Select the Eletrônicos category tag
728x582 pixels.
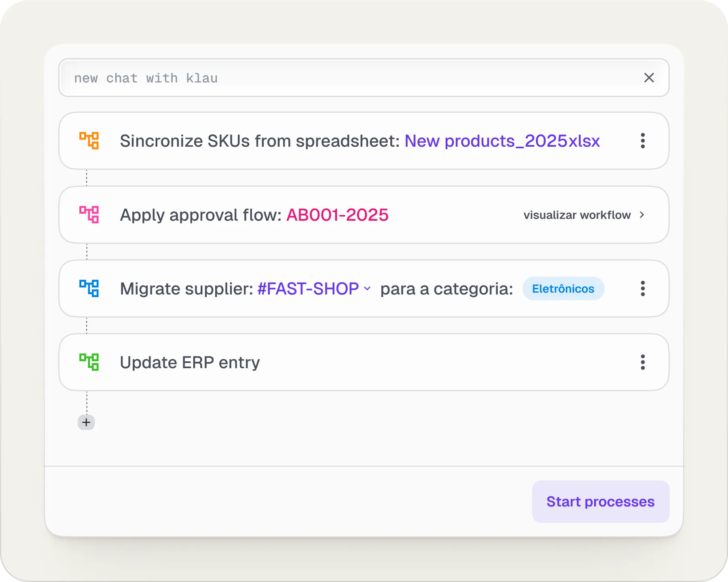563,289
